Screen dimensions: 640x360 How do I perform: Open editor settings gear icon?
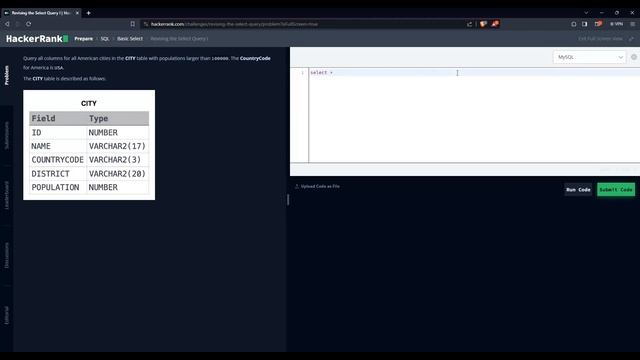coord(634,57)
